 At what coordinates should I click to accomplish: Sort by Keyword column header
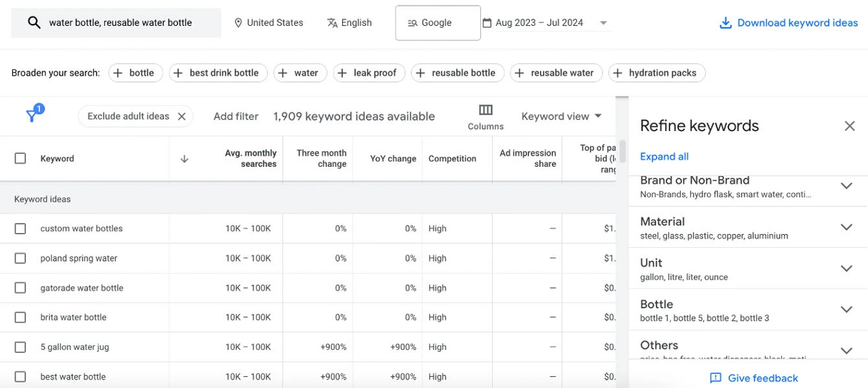pos(57,158)
